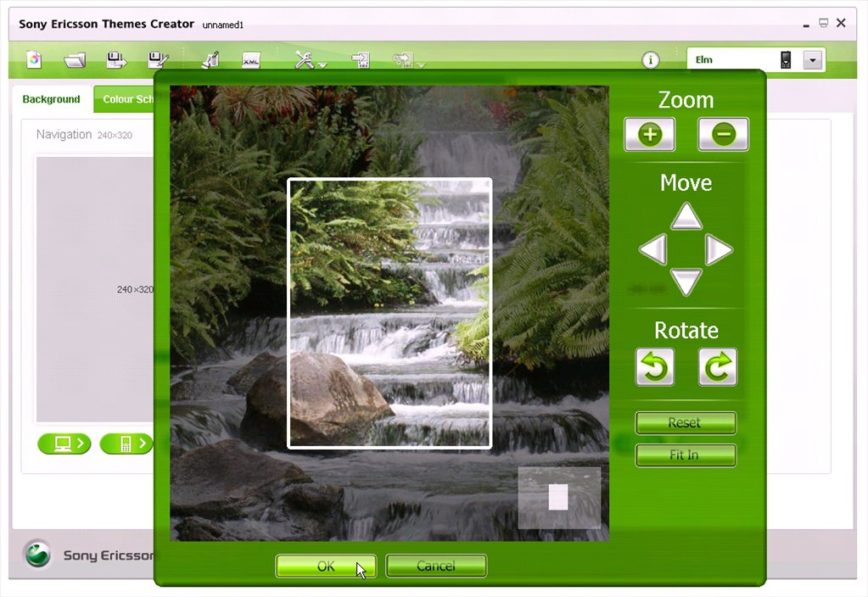Expand the tools dropdown arrow
Viewport: 868px width, 597px height.
323,65
